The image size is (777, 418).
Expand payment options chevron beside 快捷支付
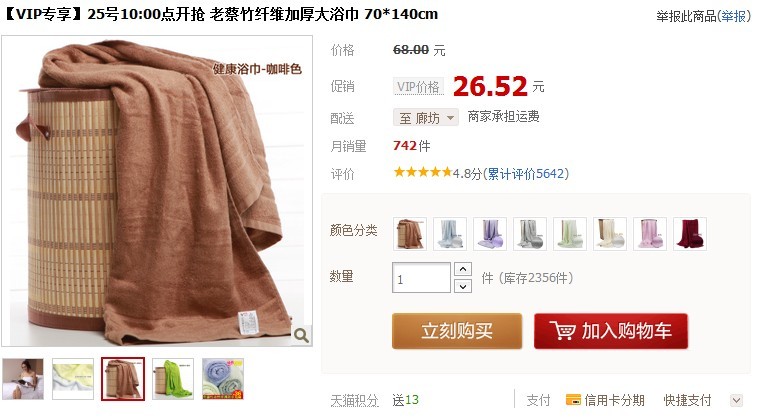[x=736, y=400]
